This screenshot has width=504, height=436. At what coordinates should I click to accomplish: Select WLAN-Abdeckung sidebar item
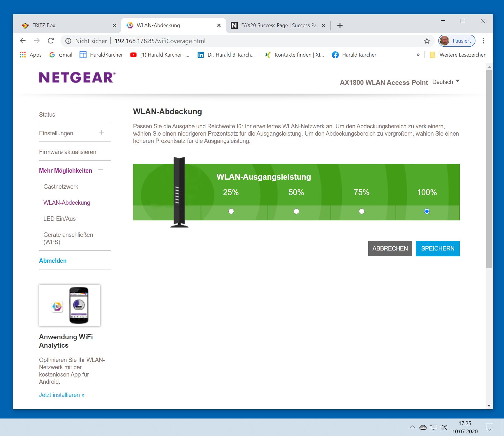[67, 203]
